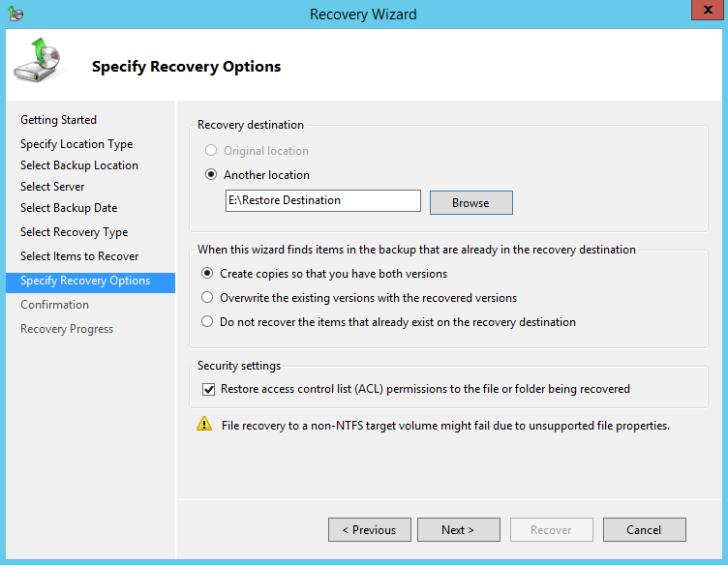Image resolution: width=728 pixels, height=565 pixels.
Task: Select Overwrite the existing versions option
Action: click(207, 298)
